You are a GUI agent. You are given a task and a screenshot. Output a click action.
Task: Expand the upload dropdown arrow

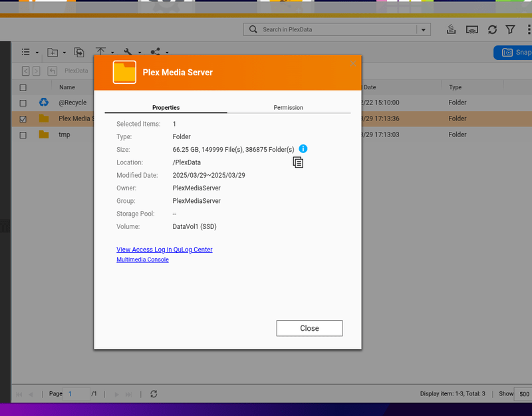point(112,53)
